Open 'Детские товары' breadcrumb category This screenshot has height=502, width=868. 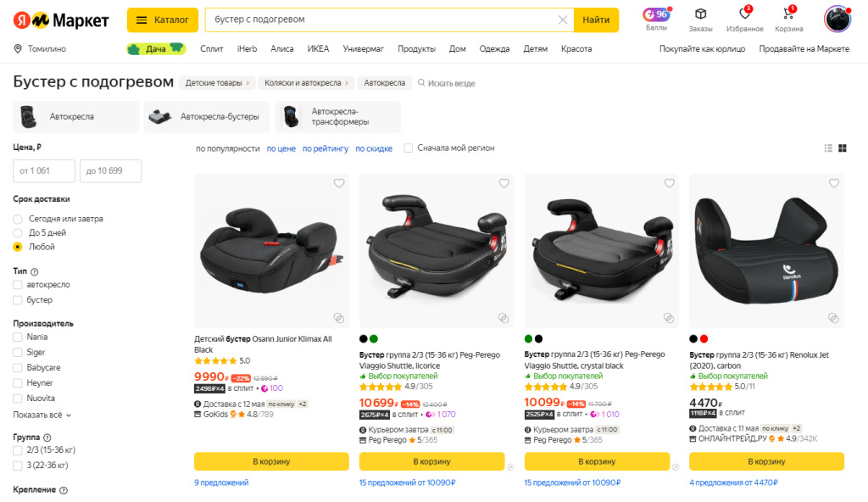point(214,83)
